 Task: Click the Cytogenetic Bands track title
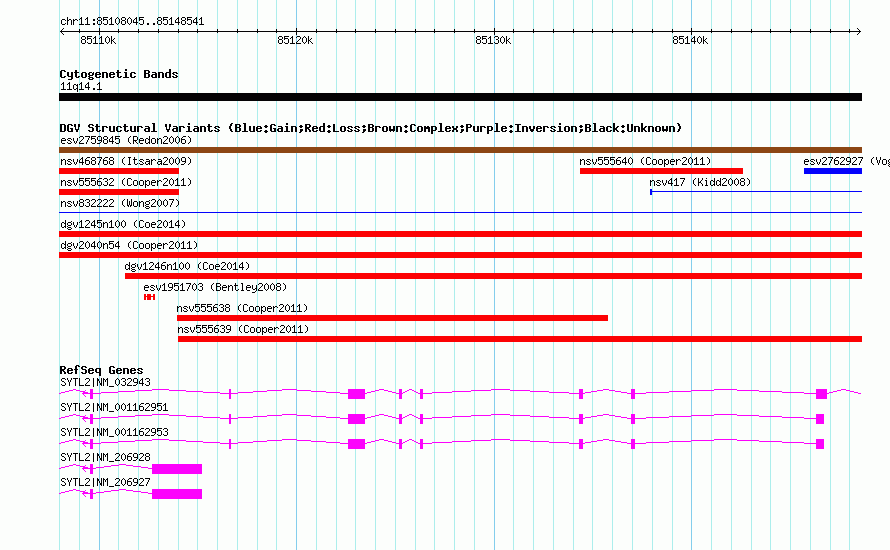pos(119,74)
